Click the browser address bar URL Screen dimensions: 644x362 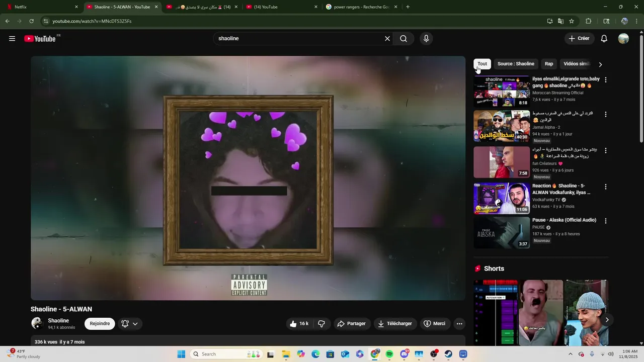[x=92, y=21]
